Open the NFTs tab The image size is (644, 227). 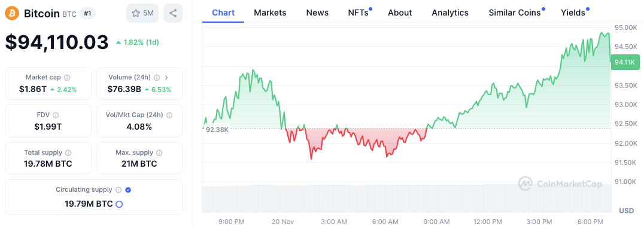[358, 13]
